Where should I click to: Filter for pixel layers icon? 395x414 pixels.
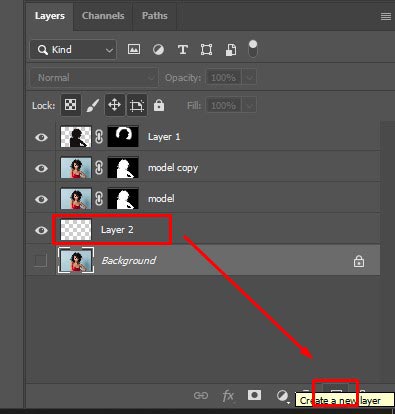(134, 49)
